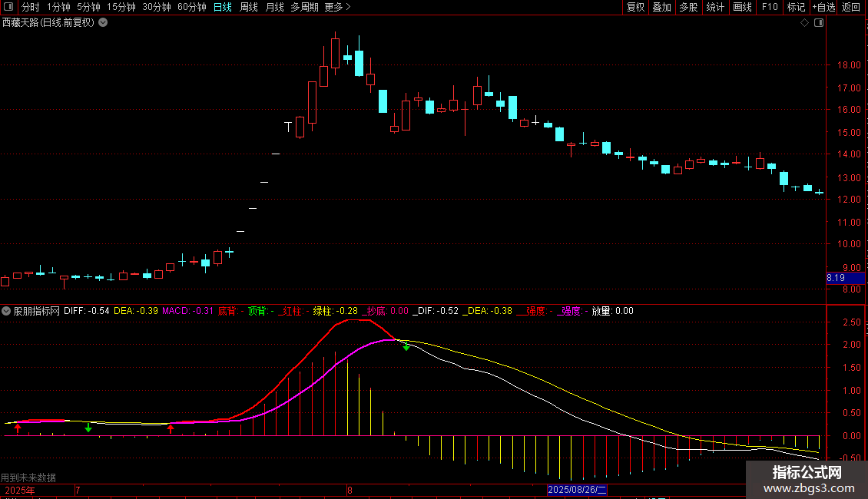868x499 pixels.
Task: Click the green top-divergence arrow on MACD
Action: pos(406,347)
